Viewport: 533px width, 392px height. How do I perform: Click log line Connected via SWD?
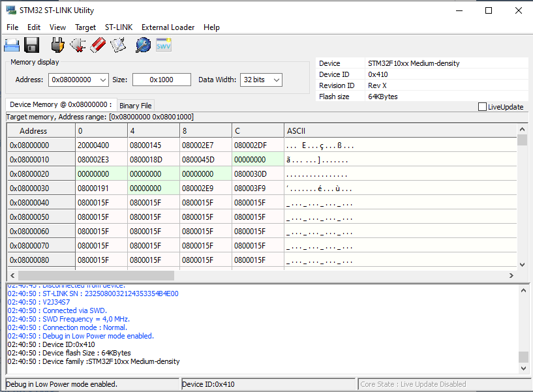point(57,310)
